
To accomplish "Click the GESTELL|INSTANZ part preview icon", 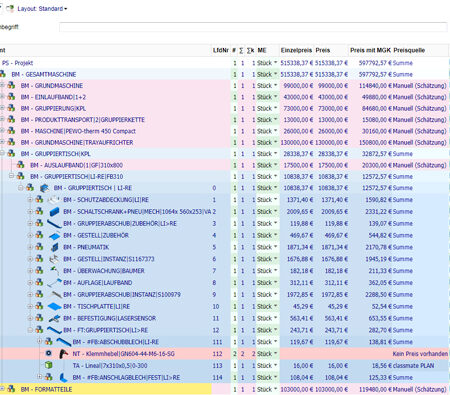I will (x=54, y=259).
